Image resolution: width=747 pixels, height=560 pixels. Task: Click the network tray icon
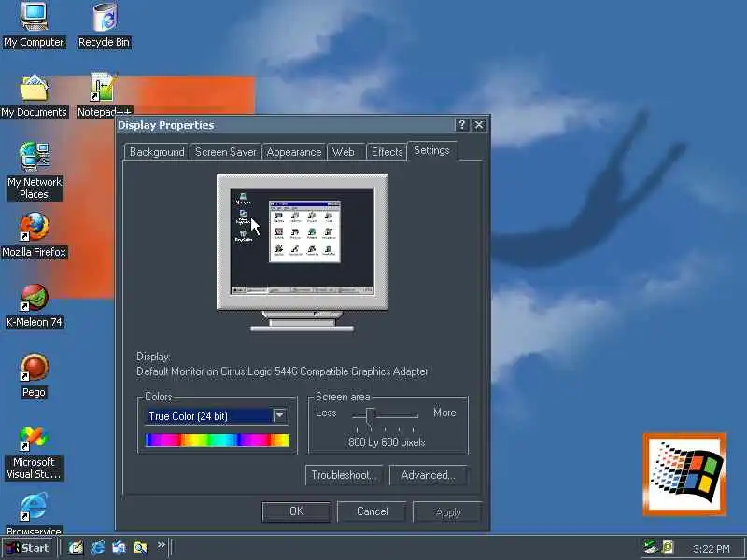(x=650, y=547)
